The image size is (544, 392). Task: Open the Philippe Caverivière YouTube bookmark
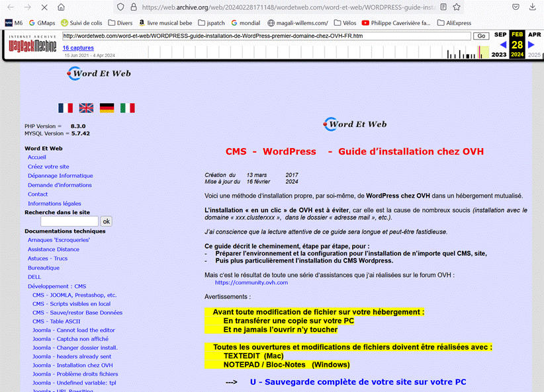click(x=396, y=23)
